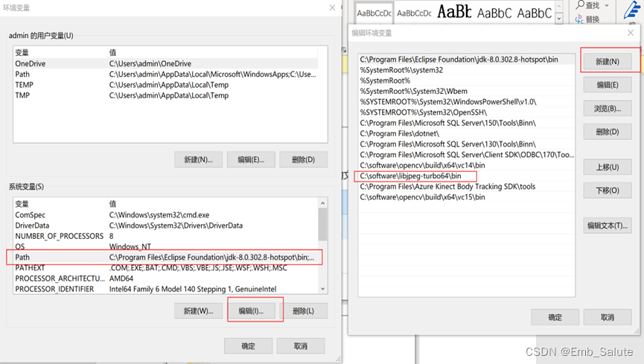Select C:\Program Files\dotnet\ path entry

point(467,133)
